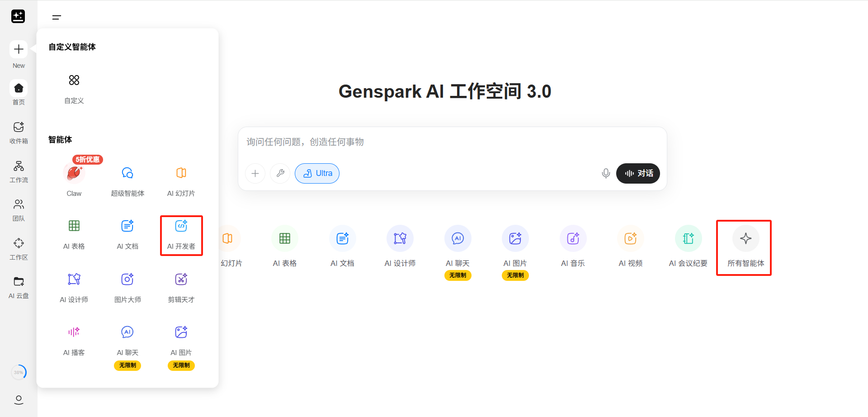Switch to 工作流 in the sidebar
Image resolution: width=868 pixels, height=417 pixels.
click(x=19, y=171)
